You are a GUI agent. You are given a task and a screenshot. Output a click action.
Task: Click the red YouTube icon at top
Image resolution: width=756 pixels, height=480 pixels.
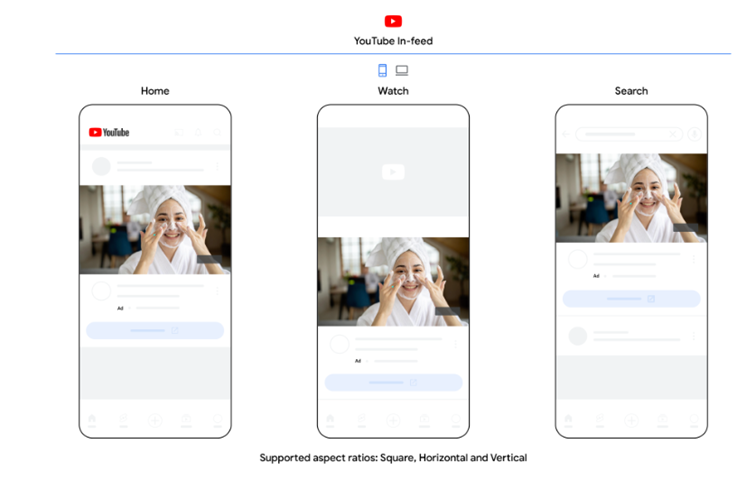[393, 21]
